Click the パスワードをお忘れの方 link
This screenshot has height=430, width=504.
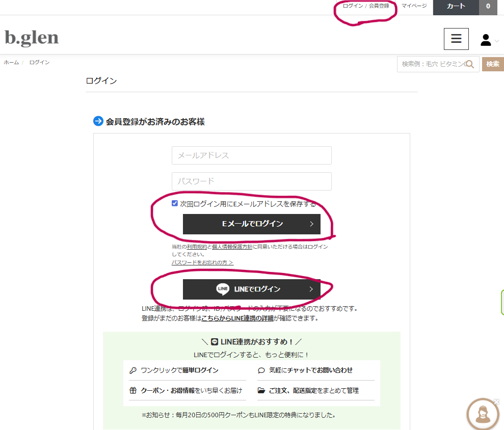(x=202, y=262)
